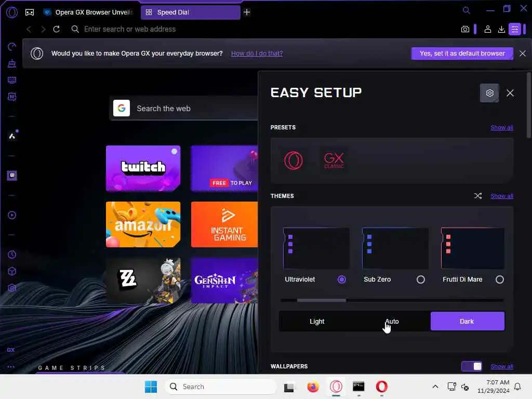Open the 'How do I do that?' link

pos(257,54)
